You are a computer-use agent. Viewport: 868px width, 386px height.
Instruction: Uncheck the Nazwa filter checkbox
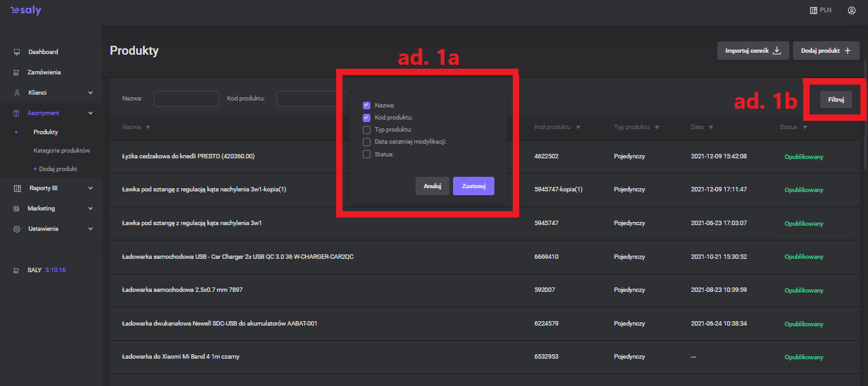pos(367,106)
